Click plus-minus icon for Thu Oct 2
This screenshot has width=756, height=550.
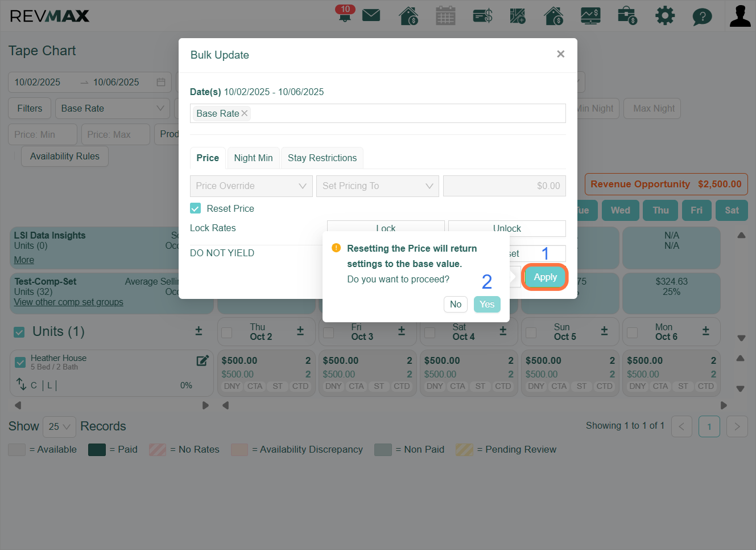click(x=300, y=331)
